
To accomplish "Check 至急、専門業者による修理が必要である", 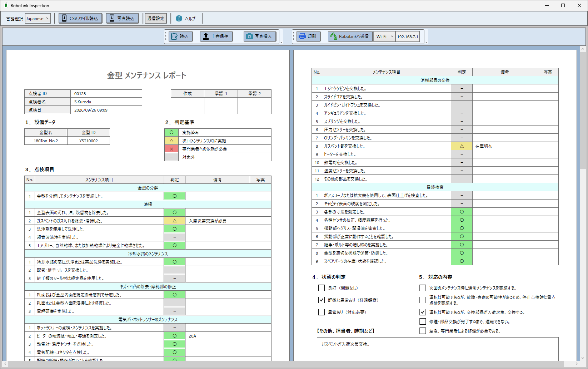I will pyautogui.click(x=423, y=331).
